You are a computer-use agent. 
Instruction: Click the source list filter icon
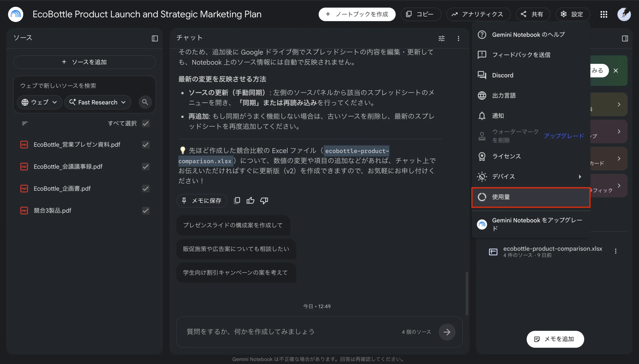[24, 123]
